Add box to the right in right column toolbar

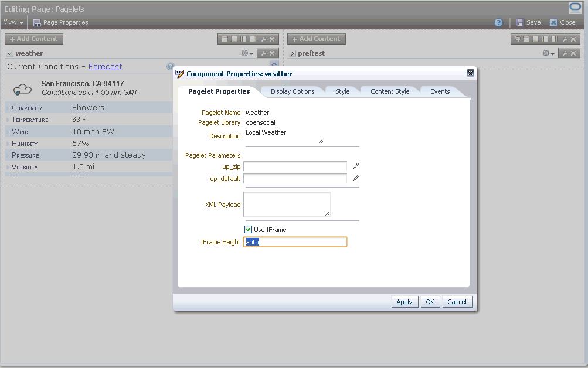tap(554, 39)
